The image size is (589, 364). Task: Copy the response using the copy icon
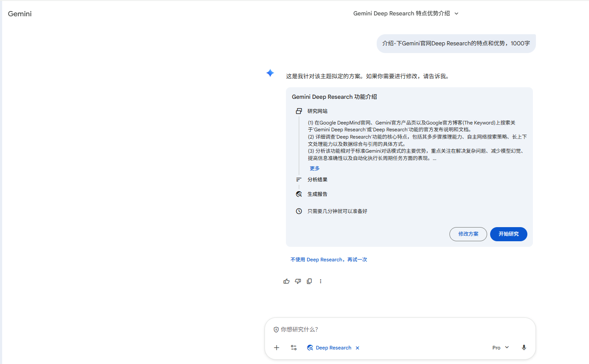(x=309, y=281)
